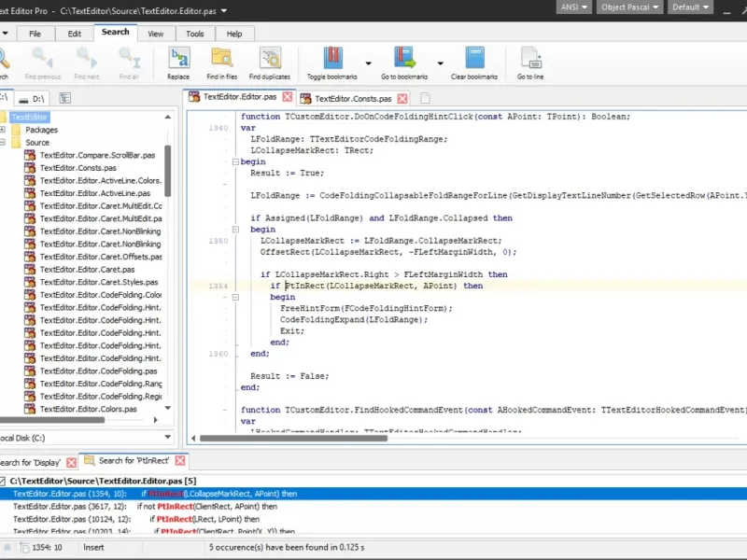Select TextEditor.Editor.CodeFolding.pas file
747x560 pixels.
[x=98, y=371]
